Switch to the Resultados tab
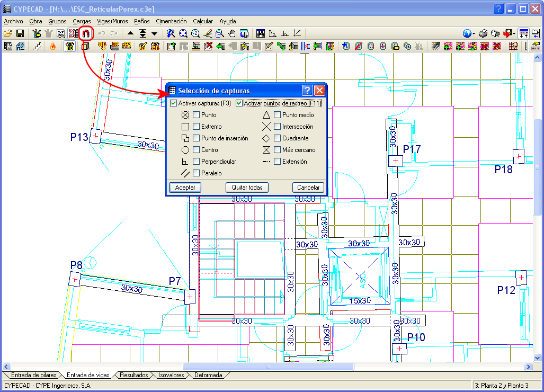Viewport: 544px width, 392px height. tap(133, 375)
